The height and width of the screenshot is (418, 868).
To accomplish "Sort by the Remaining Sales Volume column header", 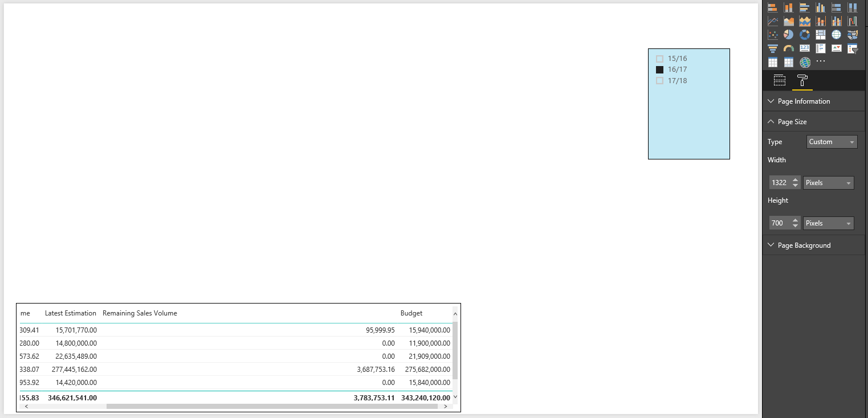I will pos(140,313).
